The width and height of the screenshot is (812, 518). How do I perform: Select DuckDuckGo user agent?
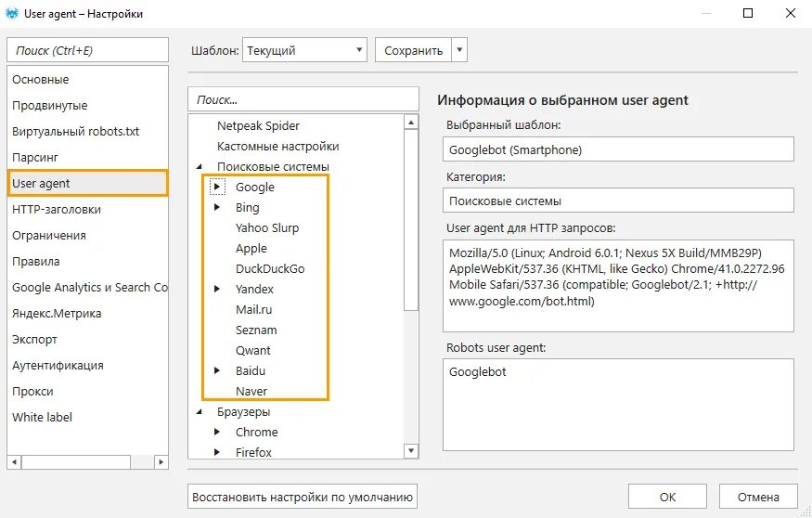point(270,268)
